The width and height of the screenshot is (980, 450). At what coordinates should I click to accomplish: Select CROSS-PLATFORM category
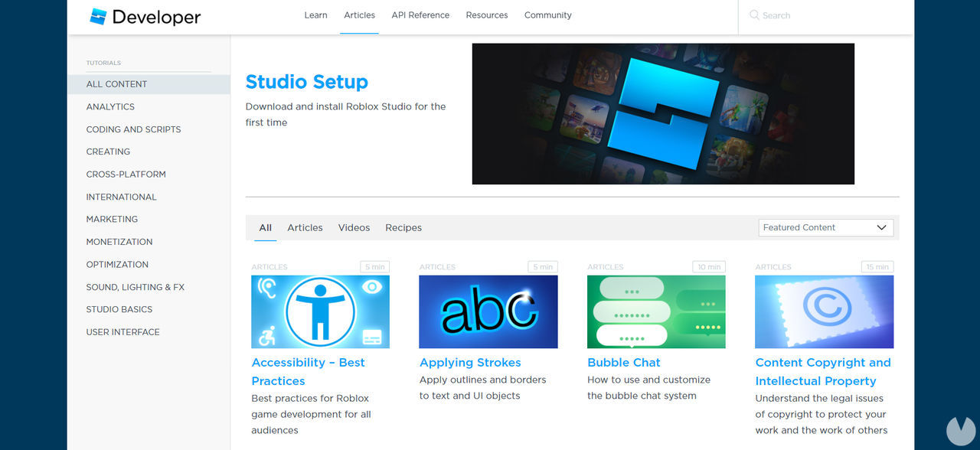(126, 174)
